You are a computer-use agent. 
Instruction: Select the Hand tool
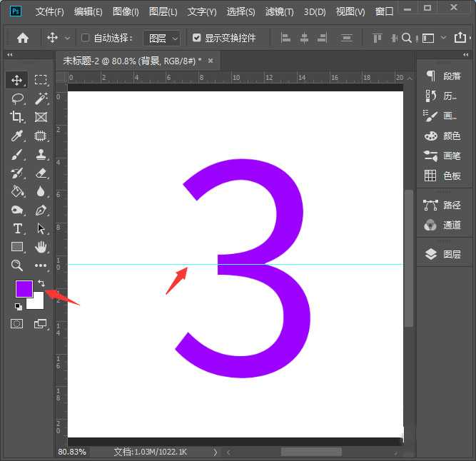(x=41, y=247)
